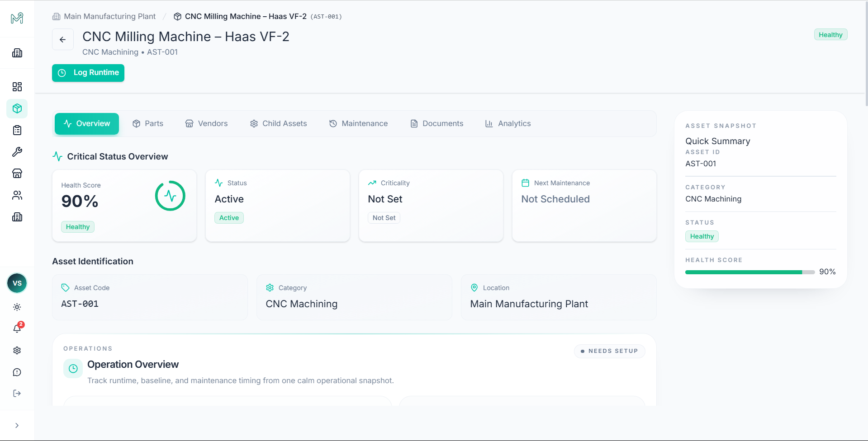
Task: Switch to the Vendors tab
Action: click(x=207, y=124)
